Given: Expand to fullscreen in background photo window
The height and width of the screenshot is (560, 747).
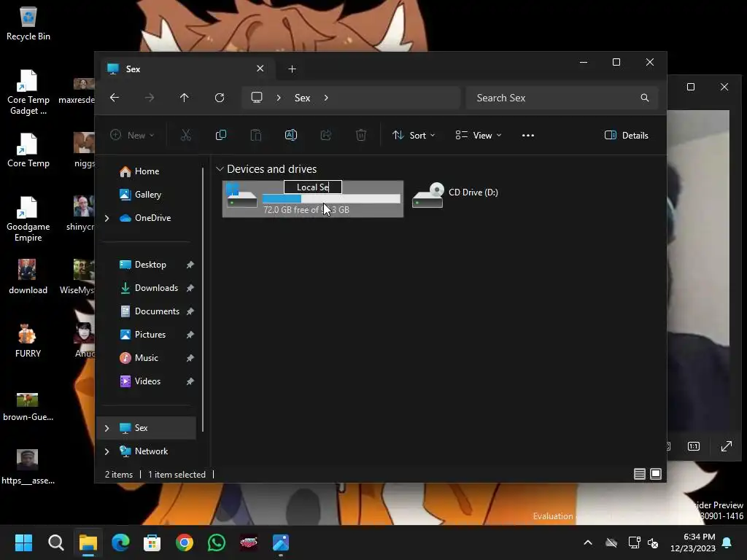Looking at the screenshot, I should [726, 446].
